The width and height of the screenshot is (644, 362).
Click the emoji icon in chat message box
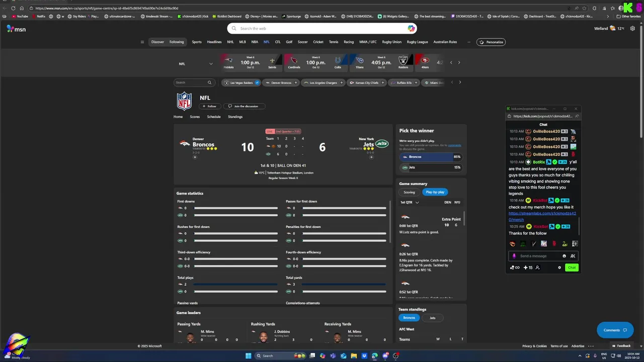pos(564,256)
